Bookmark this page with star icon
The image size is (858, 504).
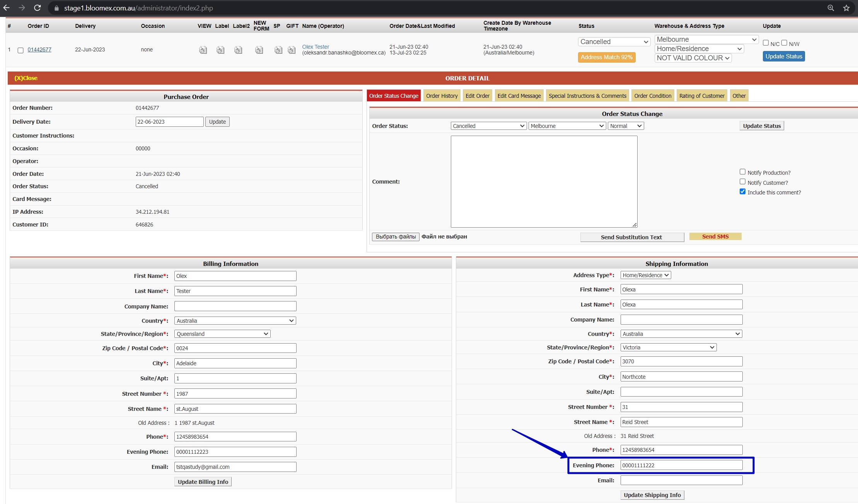tap(846, 8)
